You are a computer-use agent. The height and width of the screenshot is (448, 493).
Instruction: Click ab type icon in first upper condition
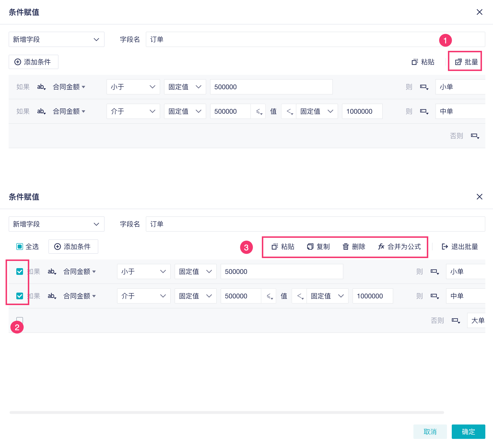[x=41, y=87]
